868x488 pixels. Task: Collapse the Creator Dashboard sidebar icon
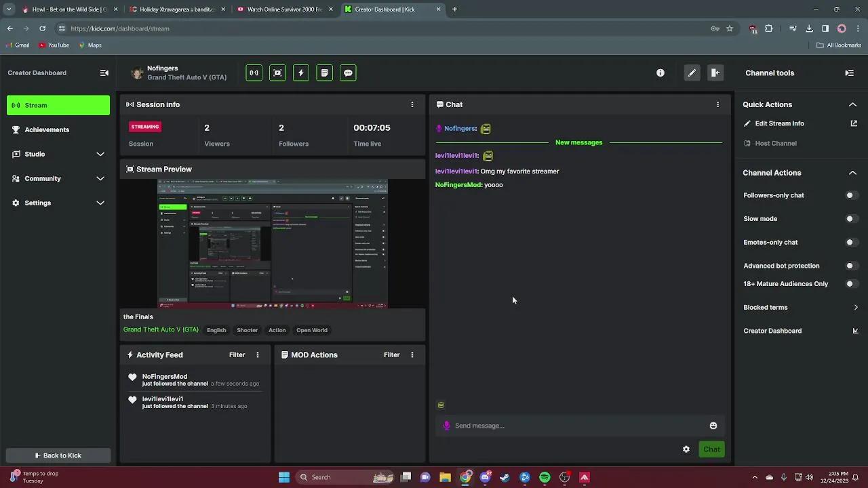click(x=104, y=73)
